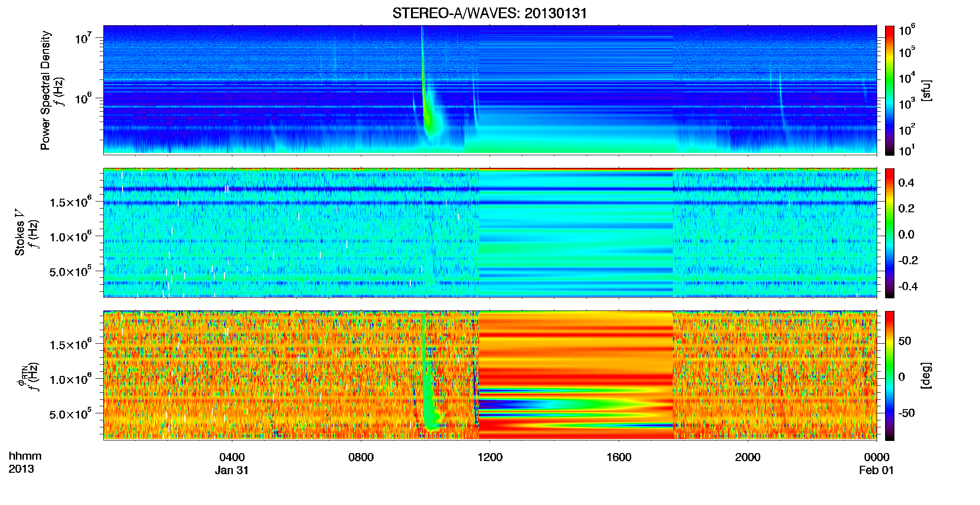Click the smooth data gap region in Stokes V panel
This screenshot has height=505, width=980.
coord(576,233)
